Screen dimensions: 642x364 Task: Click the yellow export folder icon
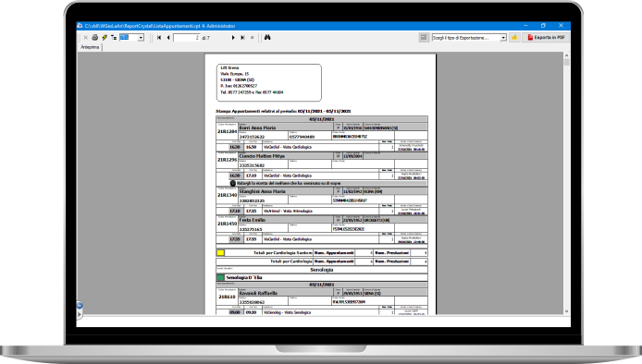click(514, 37)
